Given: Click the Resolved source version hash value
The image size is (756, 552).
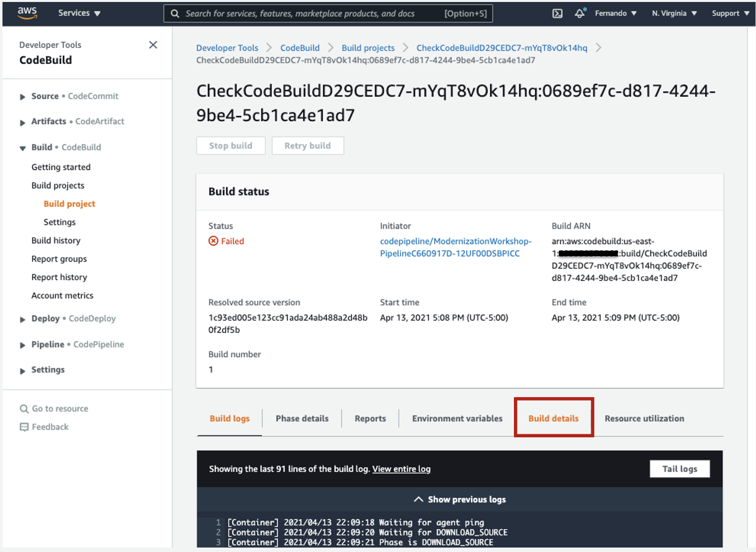Looking at the screenshot, I should coord(288,324).
